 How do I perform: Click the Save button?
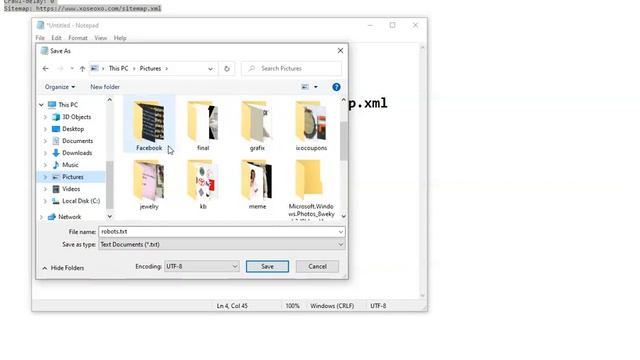tap(267, 267)
